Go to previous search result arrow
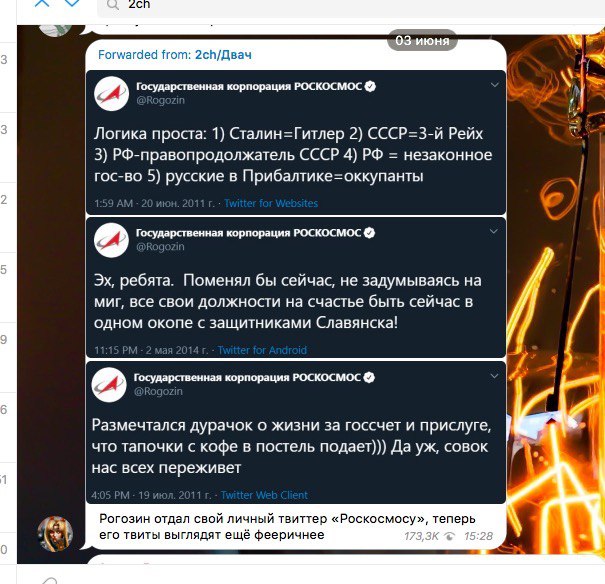The width and height of the screenshot is (605, 584). pyautogui.click(x=42, y=3)
